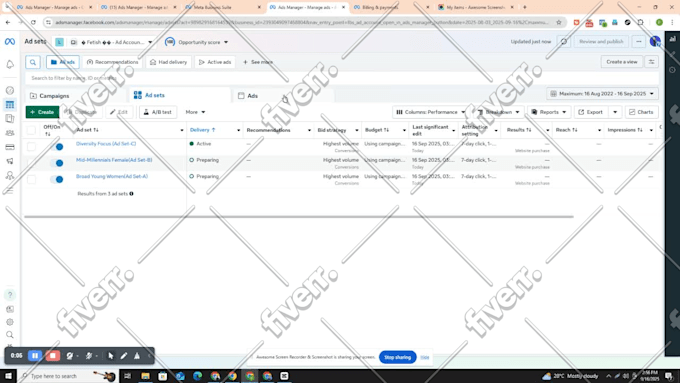Open the Reports dropdown

click(x=549, y=112)
